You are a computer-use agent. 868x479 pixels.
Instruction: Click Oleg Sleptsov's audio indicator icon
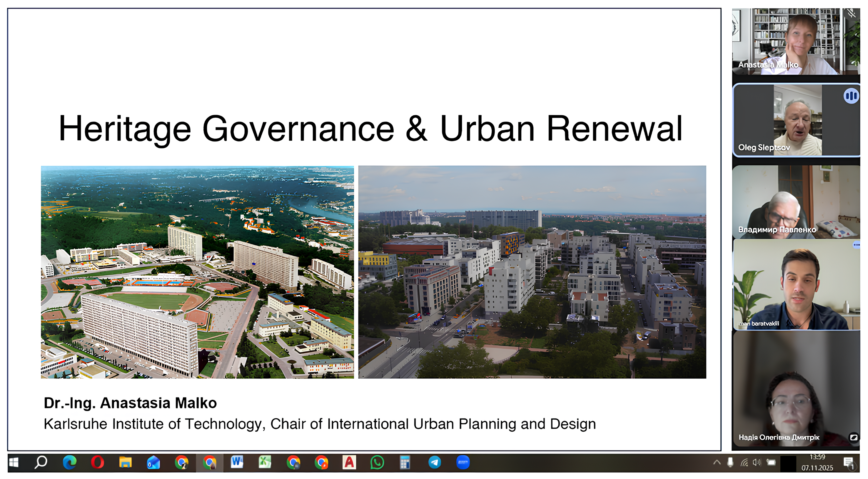pyautogui.click(x=851, y=96)
